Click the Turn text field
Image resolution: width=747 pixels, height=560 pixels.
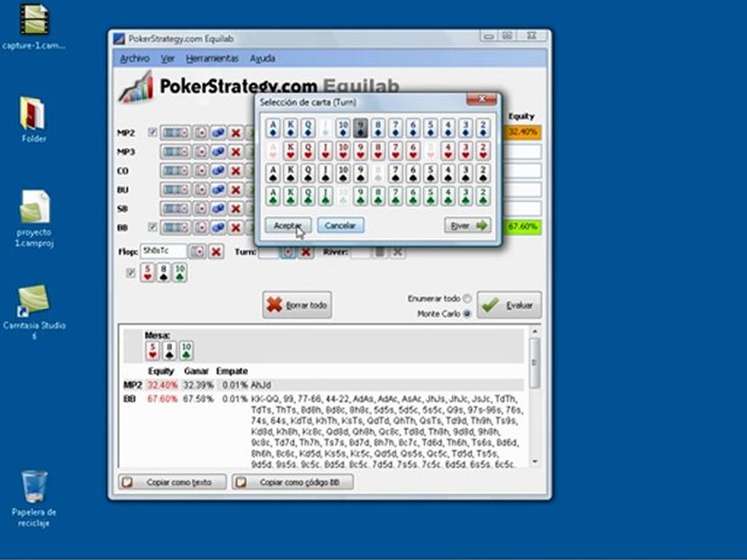click(268, 252)
